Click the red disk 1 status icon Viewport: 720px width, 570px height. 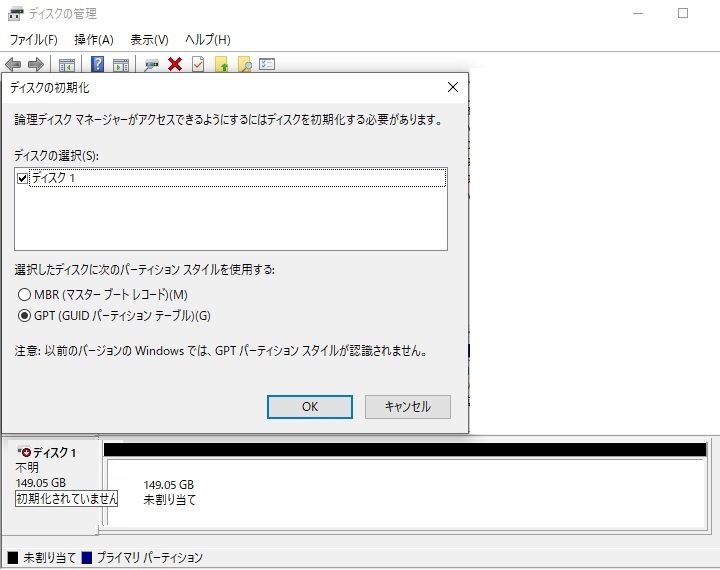26,452
